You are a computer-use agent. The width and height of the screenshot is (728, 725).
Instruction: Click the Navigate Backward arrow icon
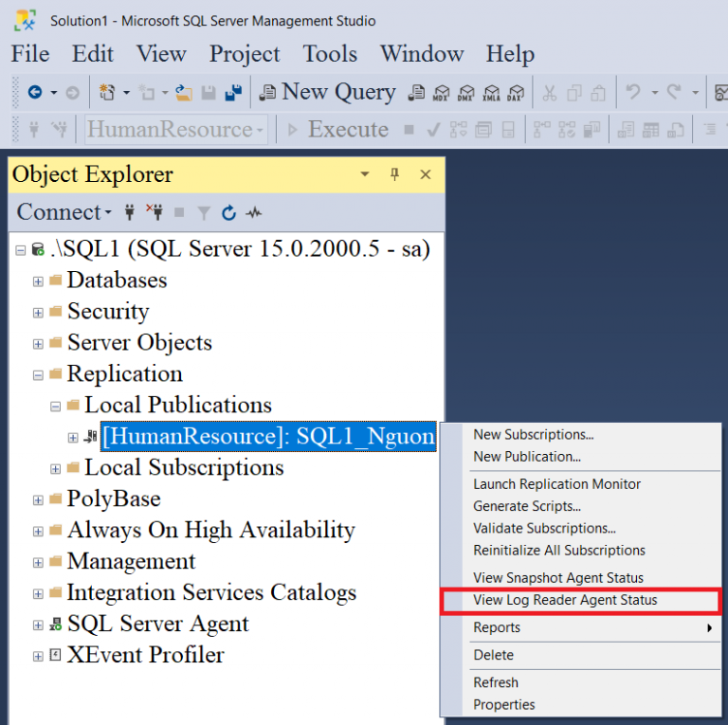35,93
